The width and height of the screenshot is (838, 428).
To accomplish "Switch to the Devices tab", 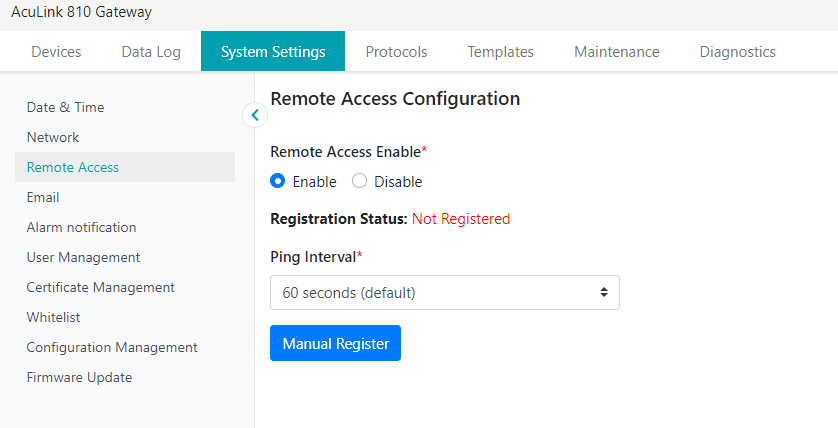I will click(x=56, y=52).
